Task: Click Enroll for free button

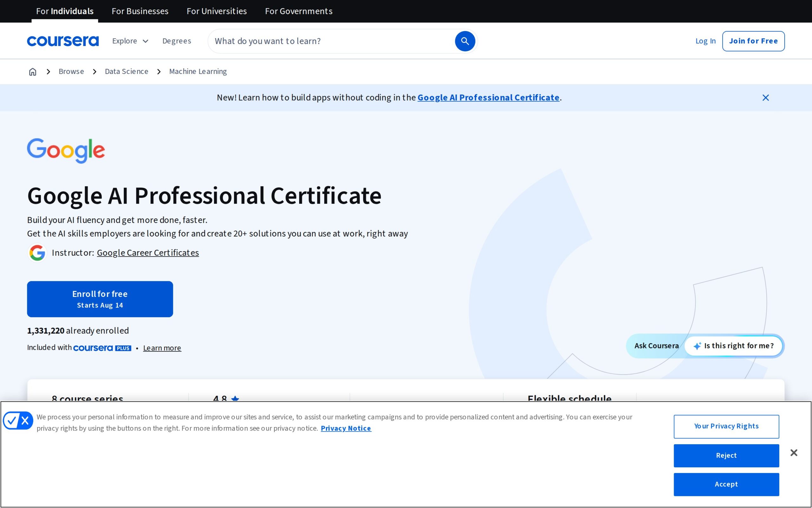Action: pyautogui.click(x=100, y=299)
